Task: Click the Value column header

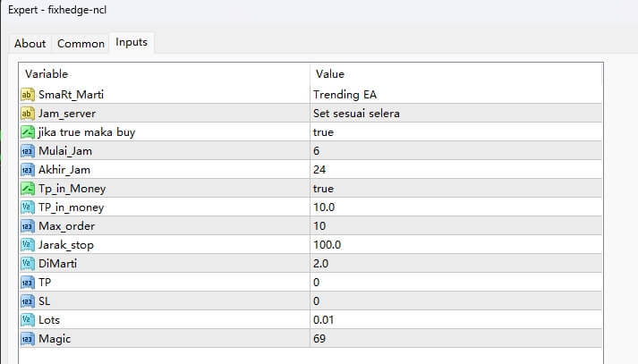Action: click(x=328, y=74)
